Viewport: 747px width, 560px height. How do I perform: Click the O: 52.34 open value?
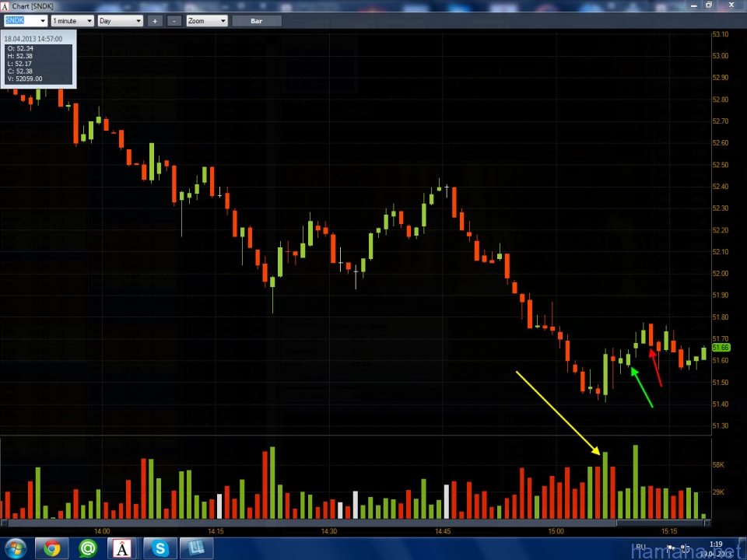click(20, 48)
